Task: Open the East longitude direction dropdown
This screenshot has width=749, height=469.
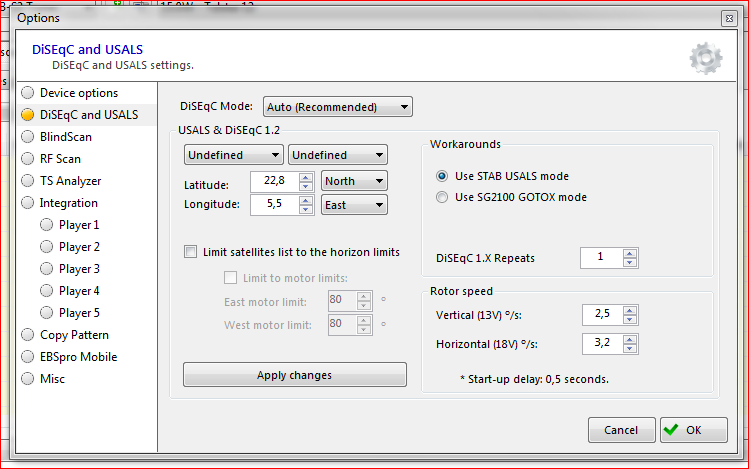Action: point(355,204)
